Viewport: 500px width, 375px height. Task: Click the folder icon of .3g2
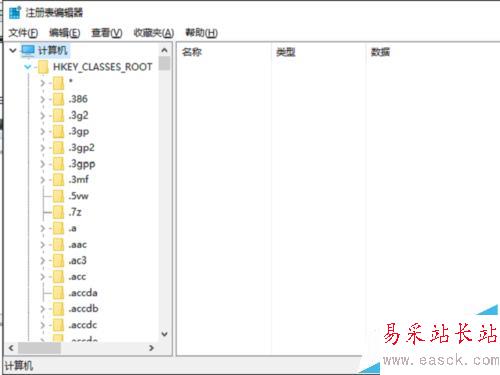59,115
